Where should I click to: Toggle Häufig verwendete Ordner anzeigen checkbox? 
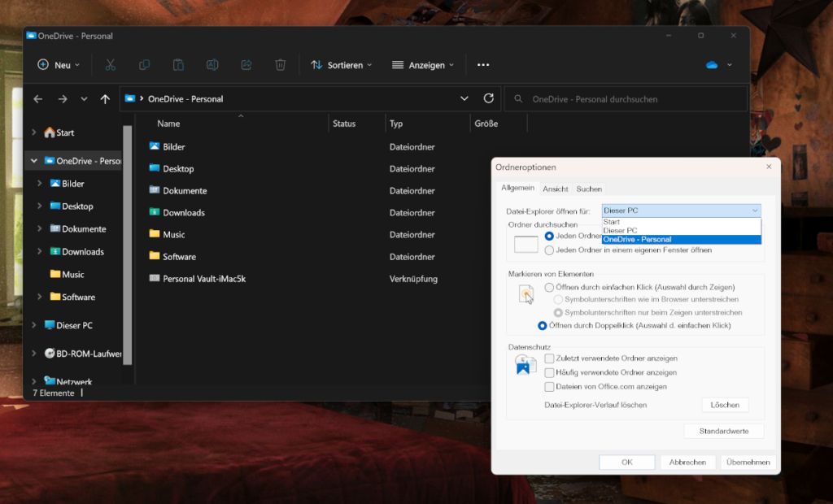[549, 373]
